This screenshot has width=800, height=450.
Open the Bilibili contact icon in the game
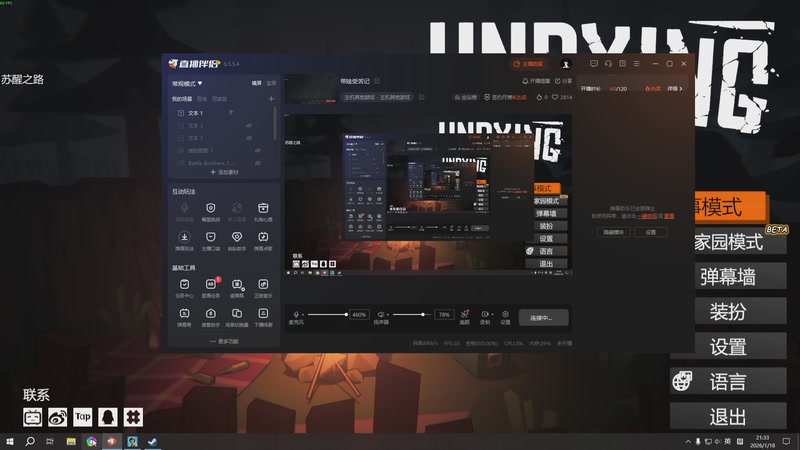[33, 417]
